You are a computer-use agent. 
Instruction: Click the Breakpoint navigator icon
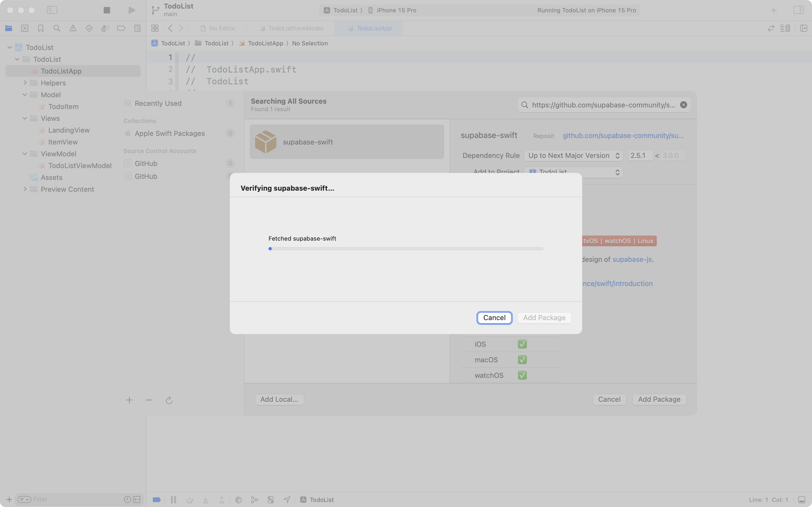tap(121, 28)
